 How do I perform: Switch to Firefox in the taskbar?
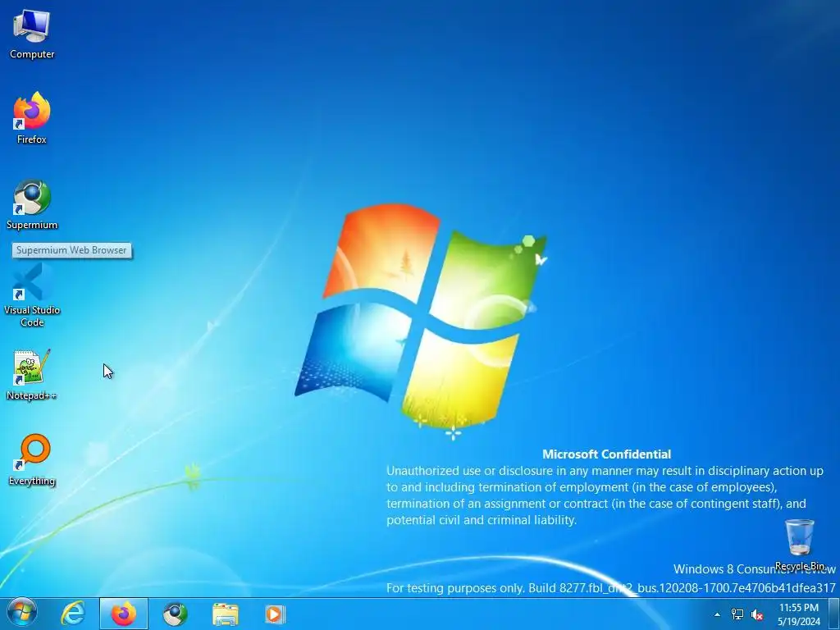pos(124,614)
